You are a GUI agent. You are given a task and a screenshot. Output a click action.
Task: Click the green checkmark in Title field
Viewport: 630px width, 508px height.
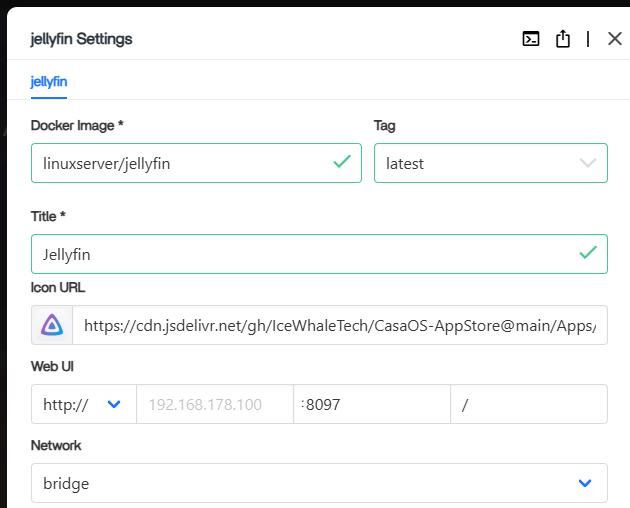588,253
